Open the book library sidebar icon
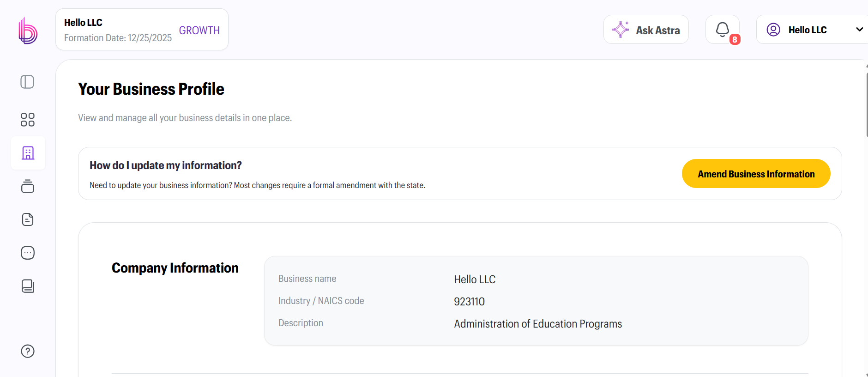Image resolution: width=868 pixels, height=377 pixels. (28, 286)
